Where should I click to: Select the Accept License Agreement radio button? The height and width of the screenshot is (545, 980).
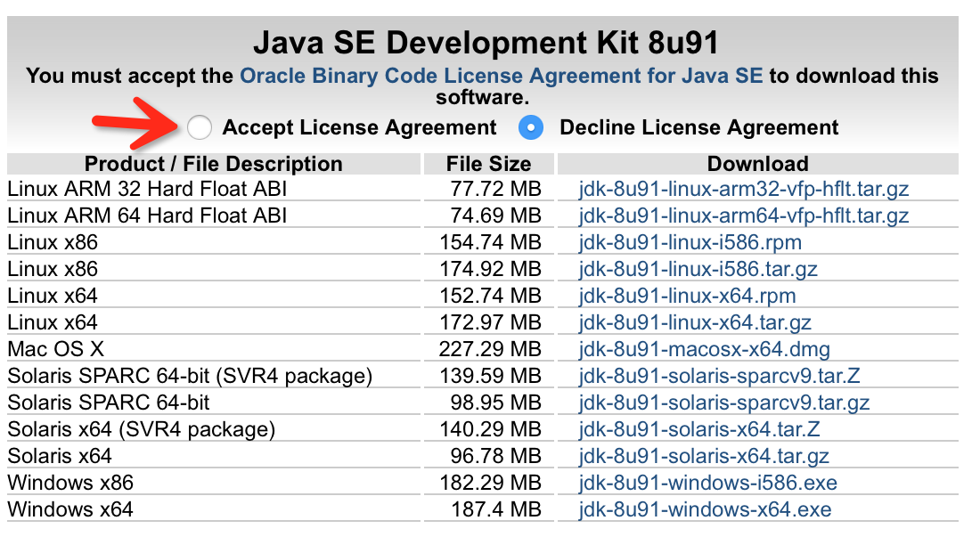(x=200, y=128)
